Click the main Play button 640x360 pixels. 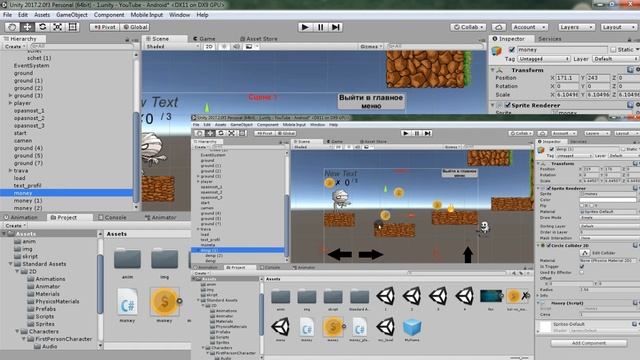(x=304, y=27)
